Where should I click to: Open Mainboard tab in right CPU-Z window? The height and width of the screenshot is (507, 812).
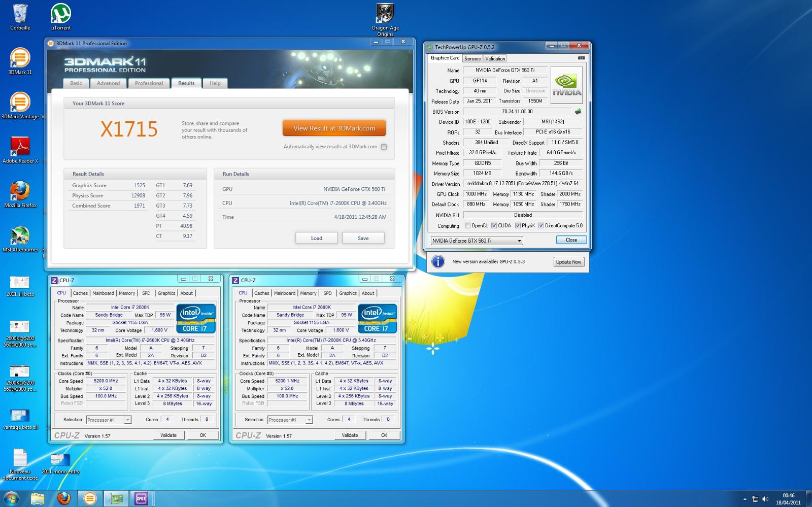pos(285,293)
